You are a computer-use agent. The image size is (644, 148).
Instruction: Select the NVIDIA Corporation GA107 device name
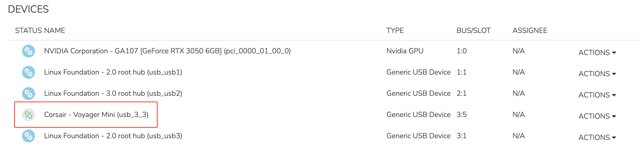[x=167, y=51]
